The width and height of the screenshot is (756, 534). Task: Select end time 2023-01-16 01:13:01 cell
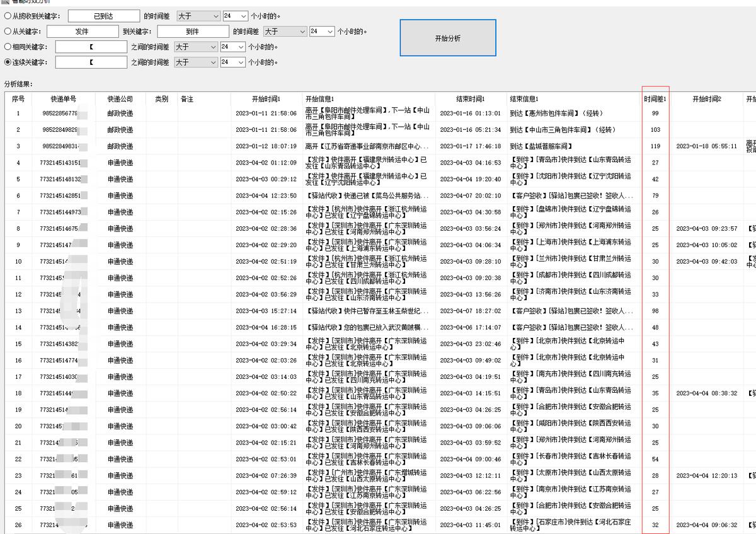[470, 113]
